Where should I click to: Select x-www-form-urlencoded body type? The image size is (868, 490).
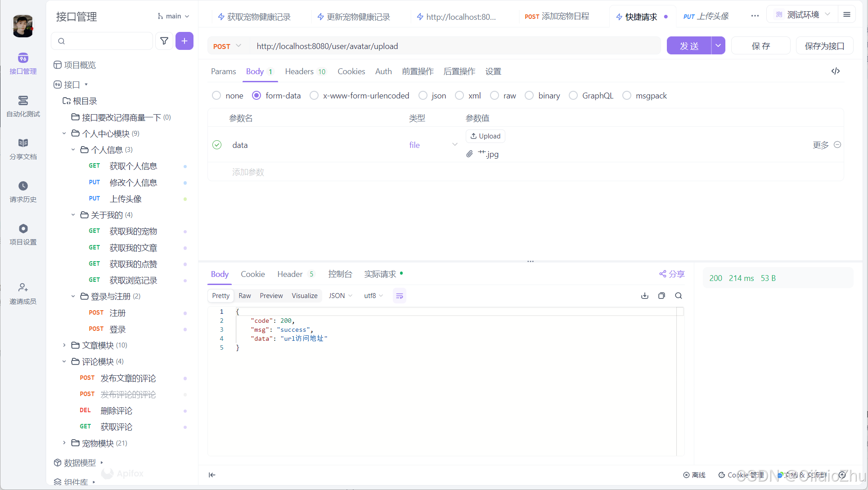(x=314, y=96)
